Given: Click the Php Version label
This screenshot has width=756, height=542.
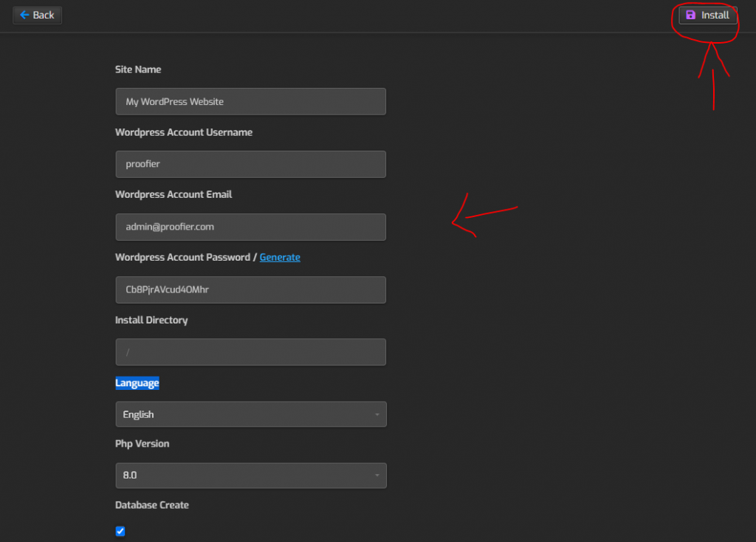Looking at the screenshot, I should coord(142,444).
